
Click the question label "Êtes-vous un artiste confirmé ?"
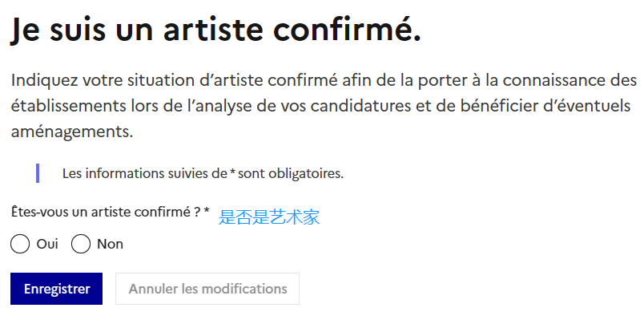coord(106,213)
